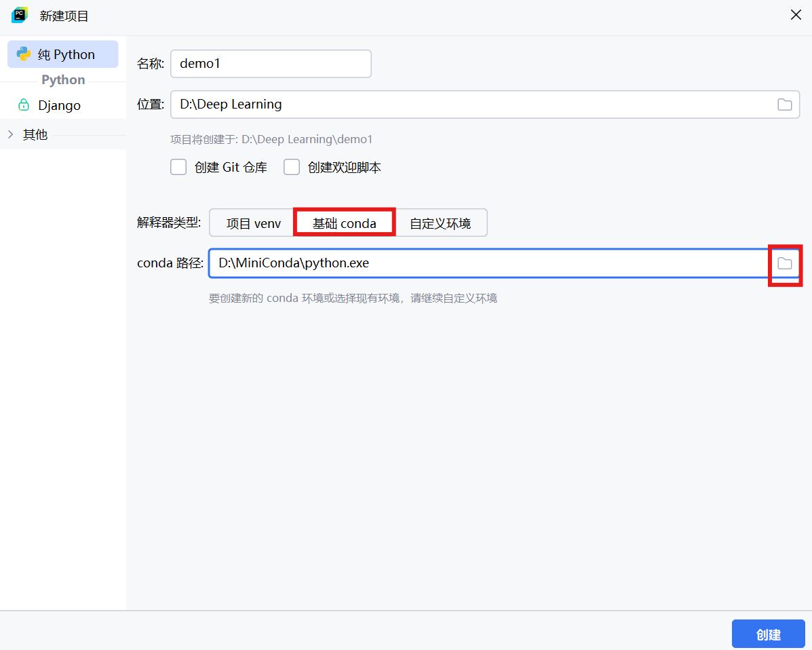Browse for project location folder icon

tap(785, 104)
